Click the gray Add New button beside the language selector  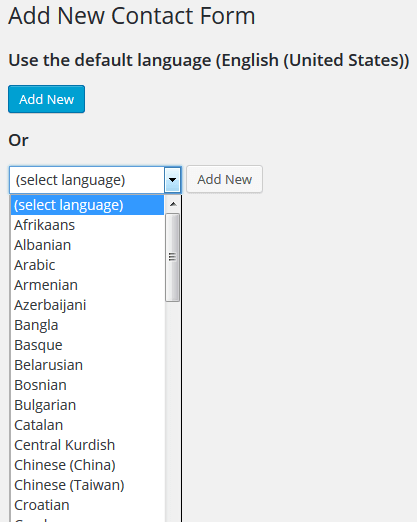point(224,179)
